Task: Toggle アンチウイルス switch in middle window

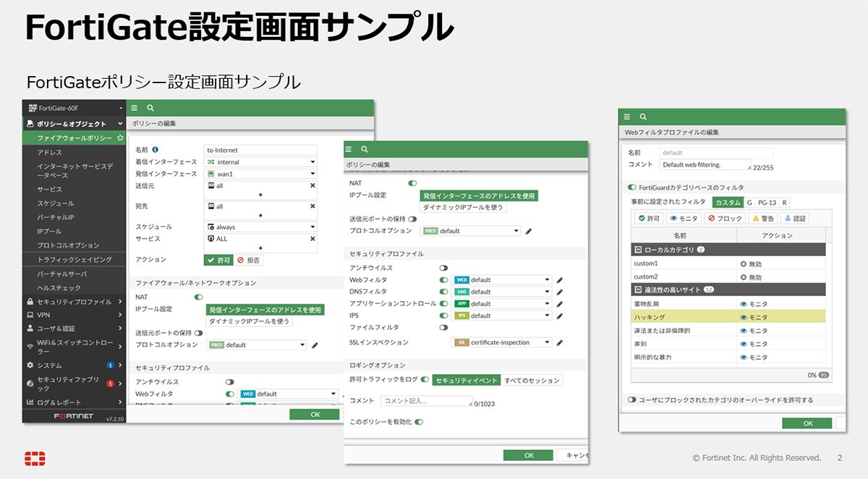Action: click(443, 268)
